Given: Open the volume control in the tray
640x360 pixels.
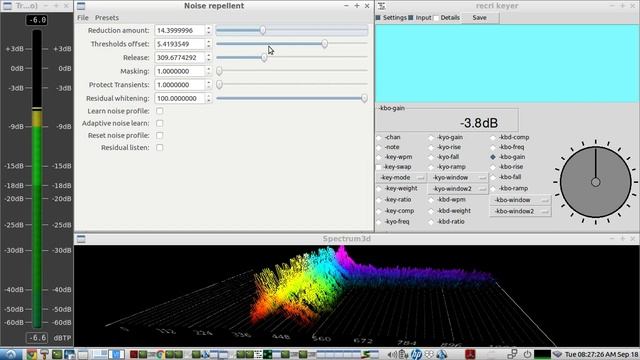Looking at the screenshot, I should pyautogui.click(x=391, y=354).
